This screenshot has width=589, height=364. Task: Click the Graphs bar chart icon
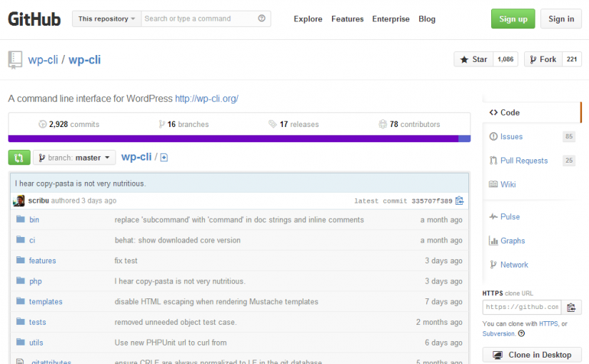493,241
